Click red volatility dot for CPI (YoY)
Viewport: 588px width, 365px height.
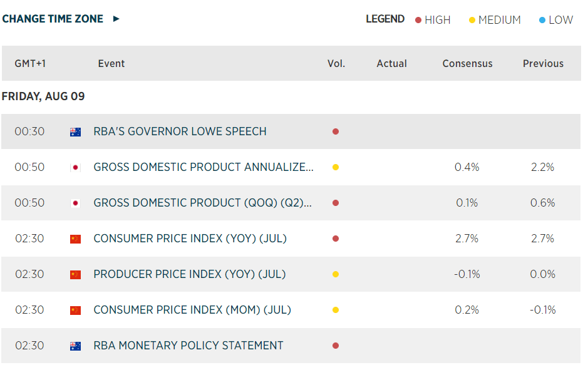(336, 239)
